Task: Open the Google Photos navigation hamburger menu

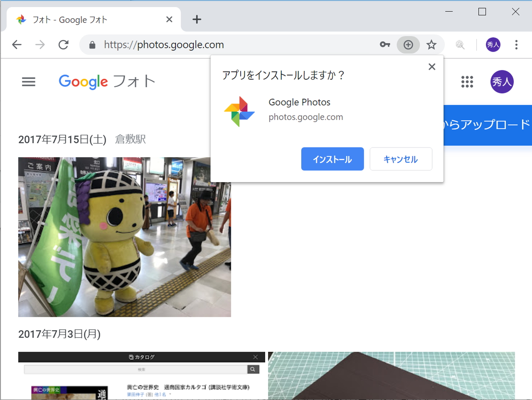Action: (28, 81)
